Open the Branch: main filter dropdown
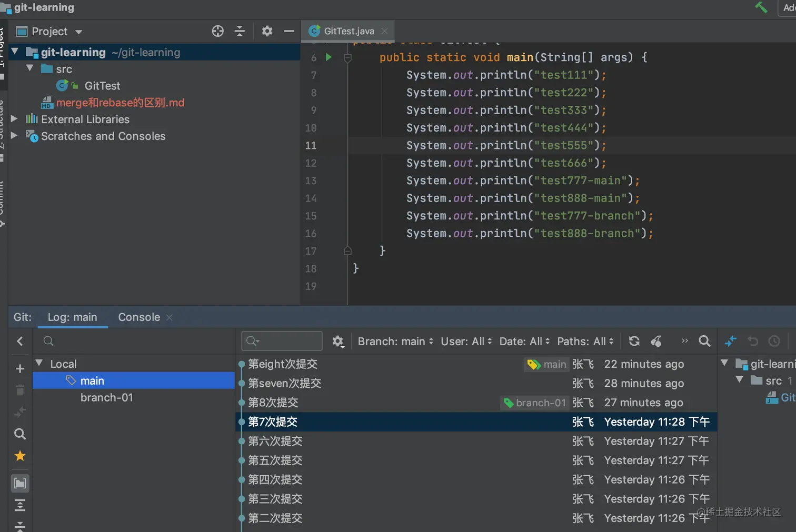This screenshot has height=532, width=796. click(x=396, y=342)
